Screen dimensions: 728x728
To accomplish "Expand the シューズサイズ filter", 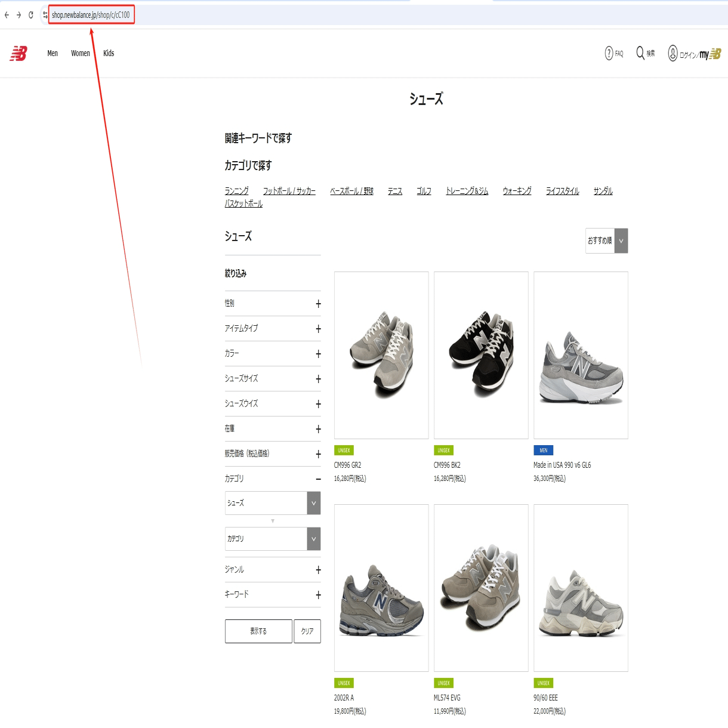I will point(273,379).
